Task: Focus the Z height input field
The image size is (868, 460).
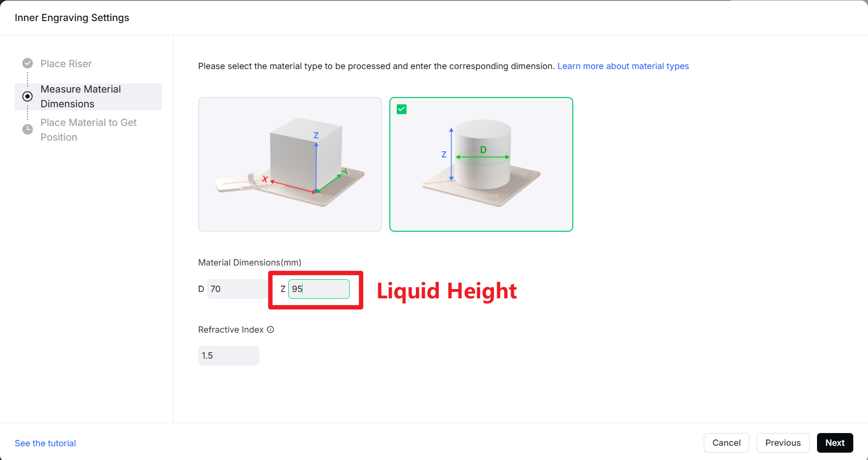Action: (x=319, y=289)
